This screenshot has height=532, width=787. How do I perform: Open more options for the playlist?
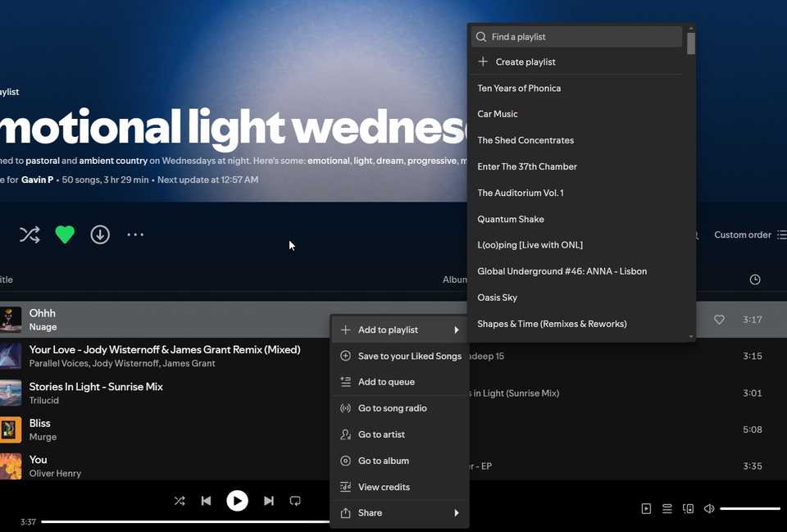click(134, 234)
